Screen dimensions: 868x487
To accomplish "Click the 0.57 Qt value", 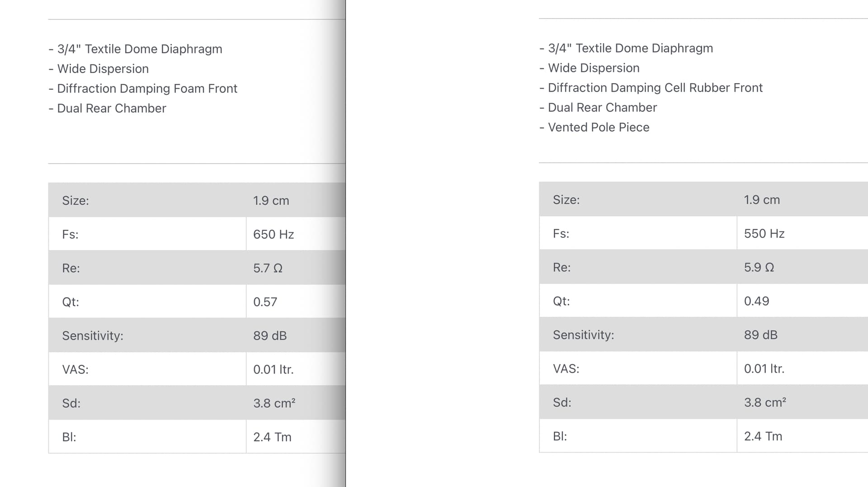I will 265,302.
